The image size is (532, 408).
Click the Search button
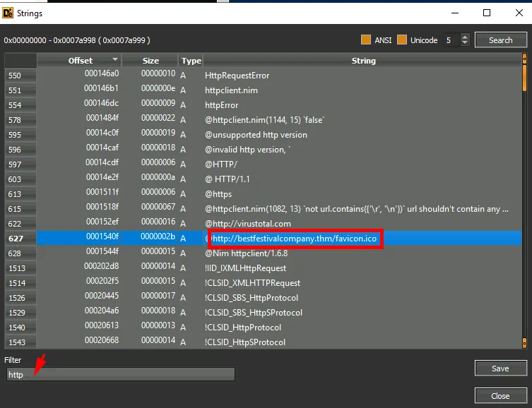coord(500,40)
